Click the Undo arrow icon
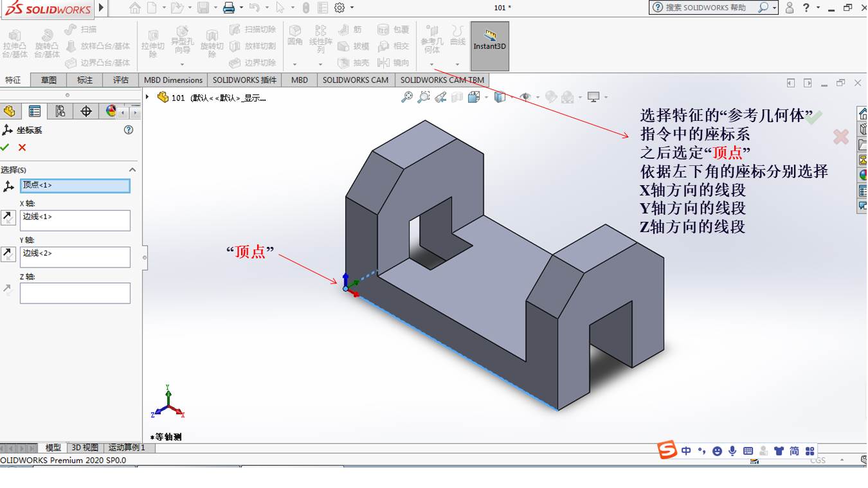 [x=254, y=8]
